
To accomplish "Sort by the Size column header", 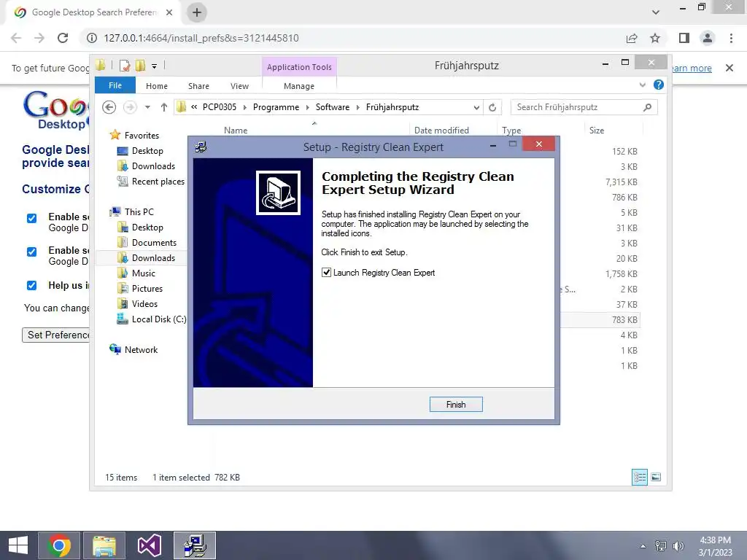I will click(x=597, y=130).
